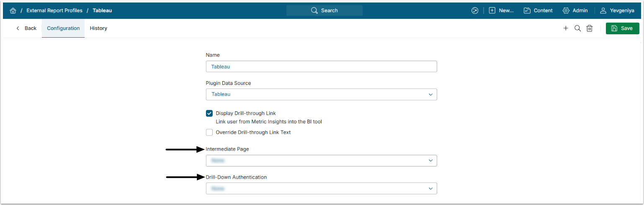Click the plus icon to add profile

[x=566, y=28]
